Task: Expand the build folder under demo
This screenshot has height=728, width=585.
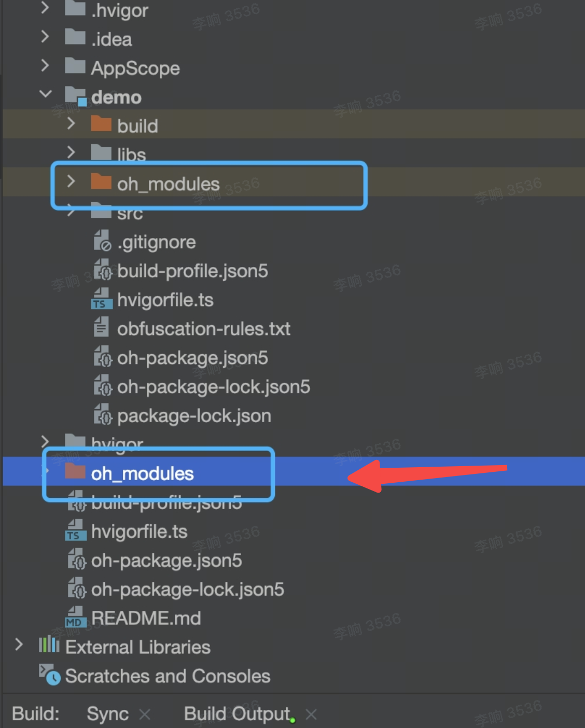Action: pos(71,123)
